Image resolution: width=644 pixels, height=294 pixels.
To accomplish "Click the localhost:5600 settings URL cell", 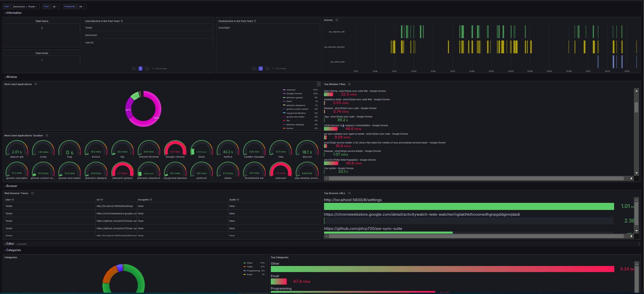I will pos(116,206).
